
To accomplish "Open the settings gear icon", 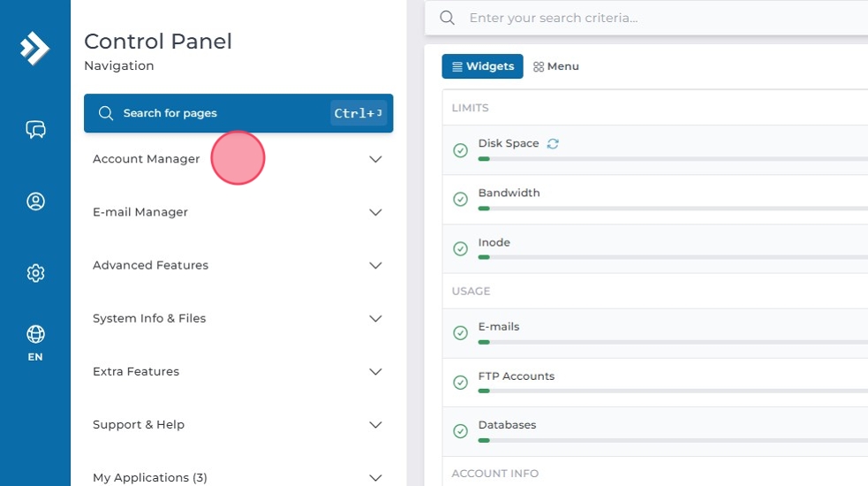I will tap(35, 273).
